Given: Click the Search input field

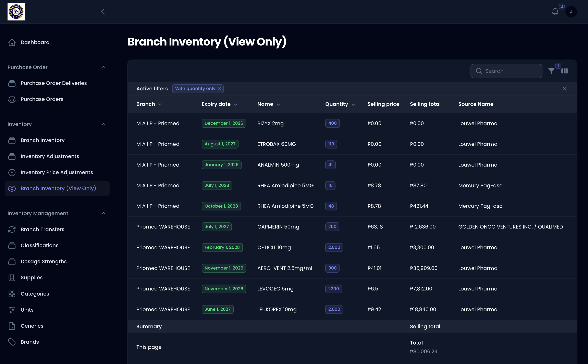Looking at the screenshot, I should pyautogui.click(x=506, y=71).
